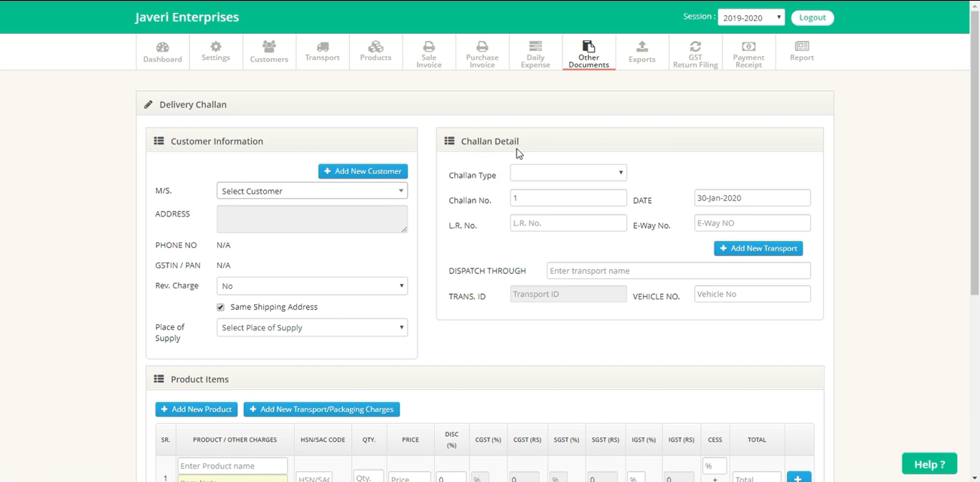Open Payment Receipt money icon

[x=748, y=46]
